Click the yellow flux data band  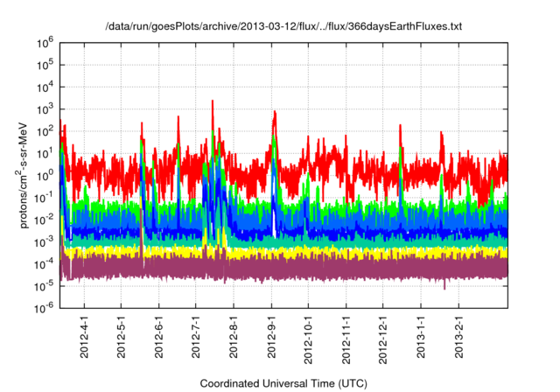(x=350, y=252)
